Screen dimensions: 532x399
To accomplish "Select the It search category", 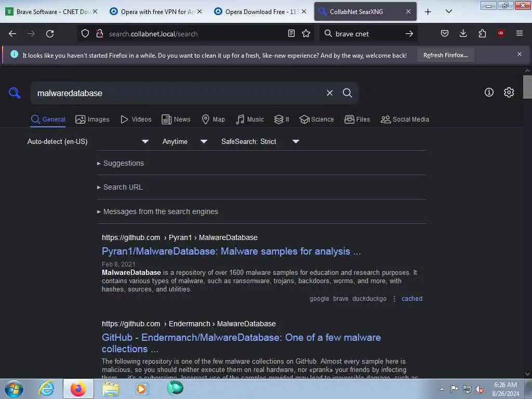I will tap(282, 119).
